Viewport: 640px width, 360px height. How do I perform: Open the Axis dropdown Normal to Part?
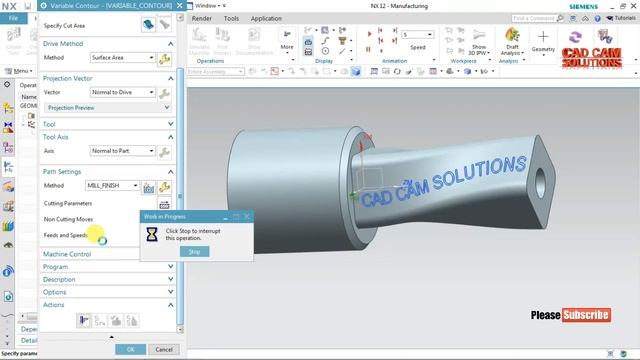pos(122,151)
